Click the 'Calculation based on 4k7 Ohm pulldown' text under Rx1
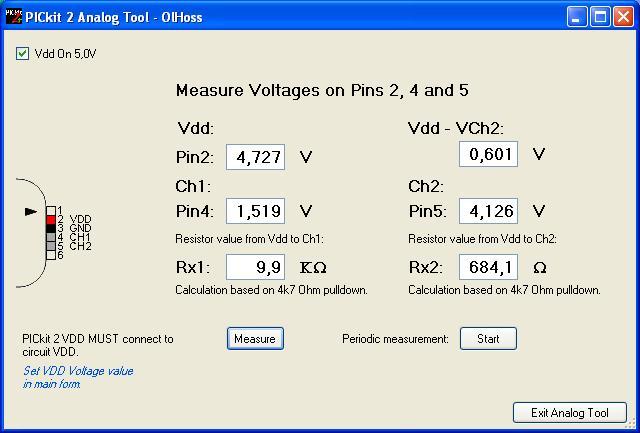 click(271, 290)
